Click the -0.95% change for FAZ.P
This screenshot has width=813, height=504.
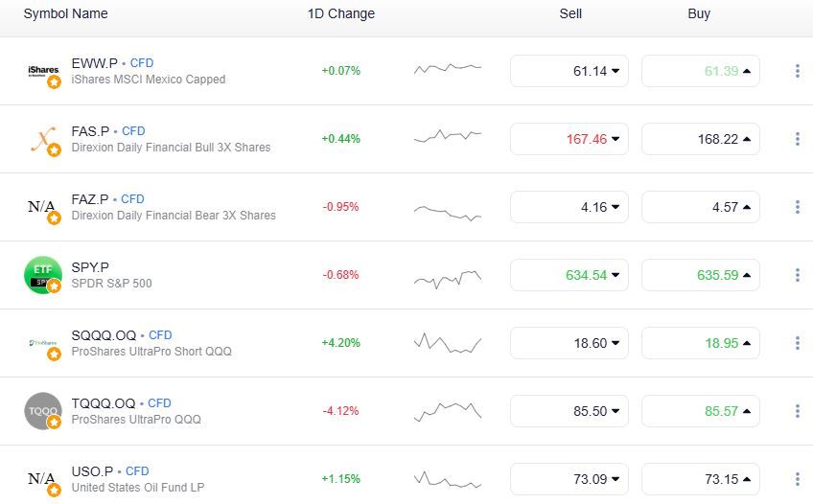click(340, 207)
